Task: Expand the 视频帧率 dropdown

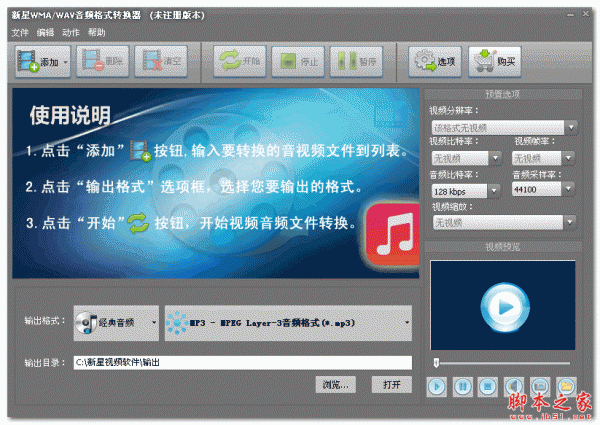Action: point(568,158)
